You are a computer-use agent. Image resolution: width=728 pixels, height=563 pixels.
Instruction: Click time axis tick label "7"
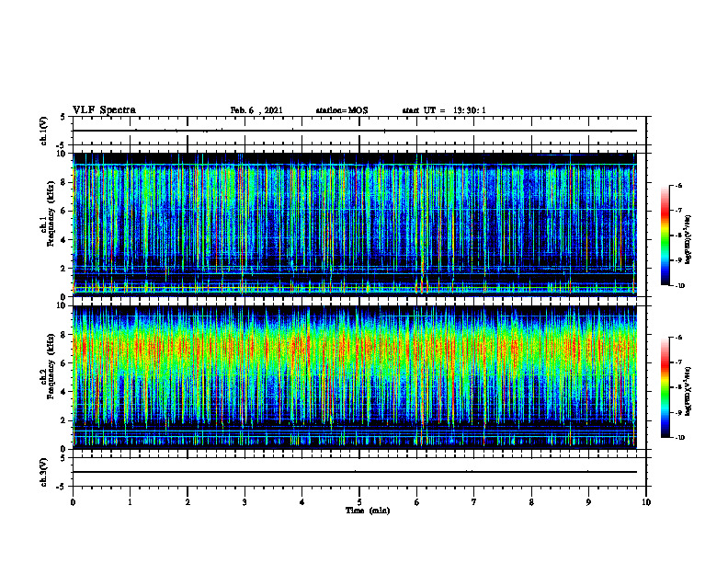tap(474, 502)
